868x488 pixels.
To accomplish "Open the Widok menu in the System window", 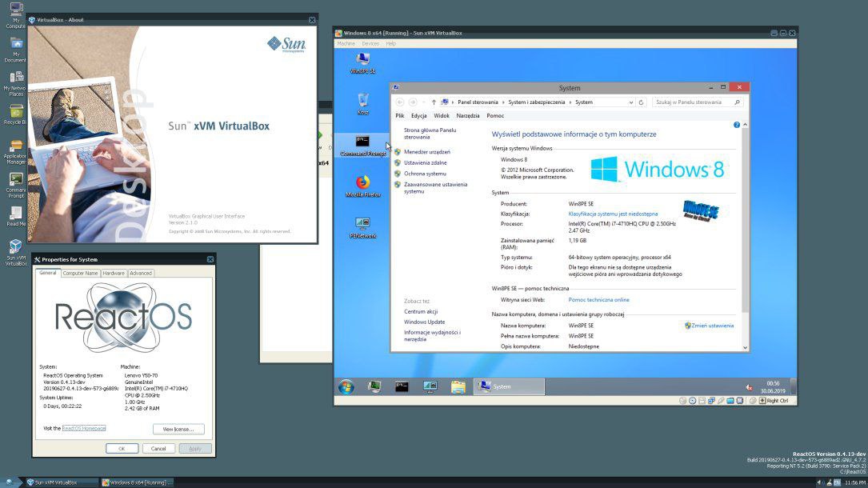I will tap(442, 116).
